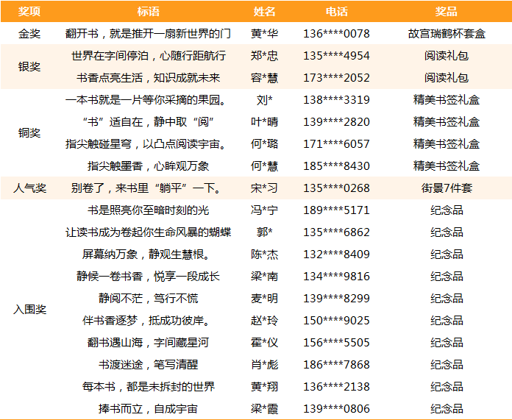
Task: Click the 奖项 column header
Action: click(29, 12)
